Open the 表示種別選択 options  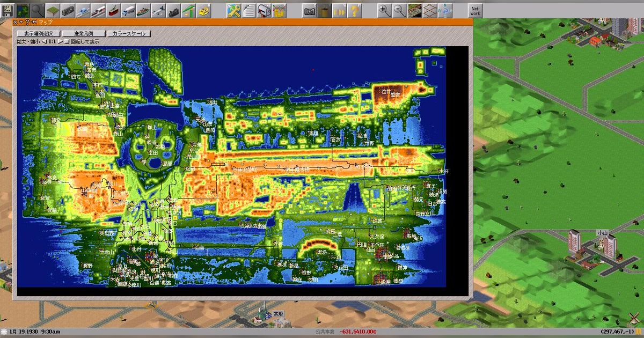tap(38, 33)
